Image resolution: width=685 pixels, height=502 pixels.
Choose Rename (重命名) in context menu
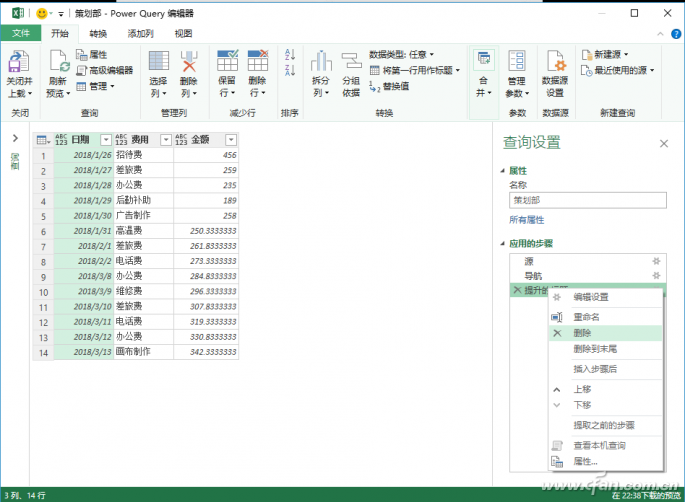pyautogui.click(x=605, y=317)
